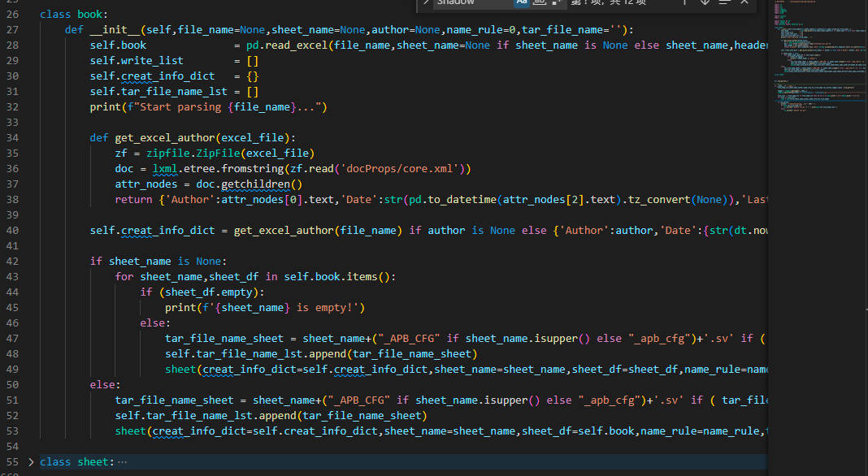Click the else keyword on line 50
This screenshot has width=868, height=476.
[x=102, y=384]
